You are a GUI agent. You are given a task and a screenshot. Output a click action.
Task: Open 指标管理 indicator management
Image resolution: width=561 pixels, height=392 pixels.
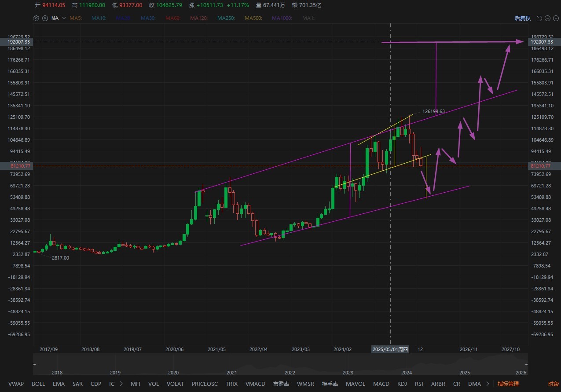click(508, 384)
